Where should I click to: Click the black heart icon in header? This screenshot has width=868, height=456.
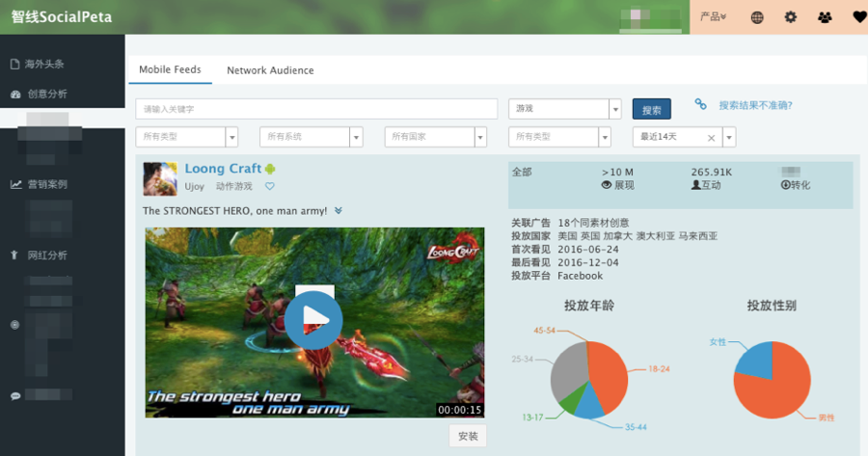(859, 17)
